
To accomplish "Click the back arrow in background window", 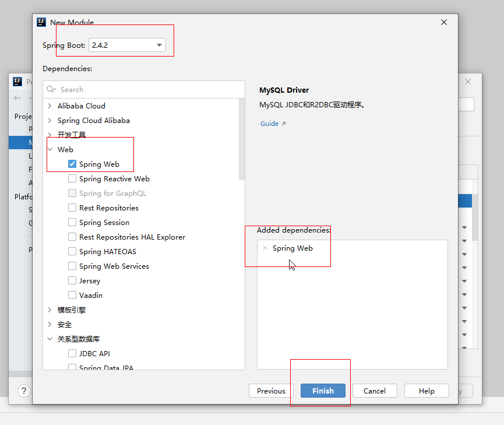I will pos(17,98).
